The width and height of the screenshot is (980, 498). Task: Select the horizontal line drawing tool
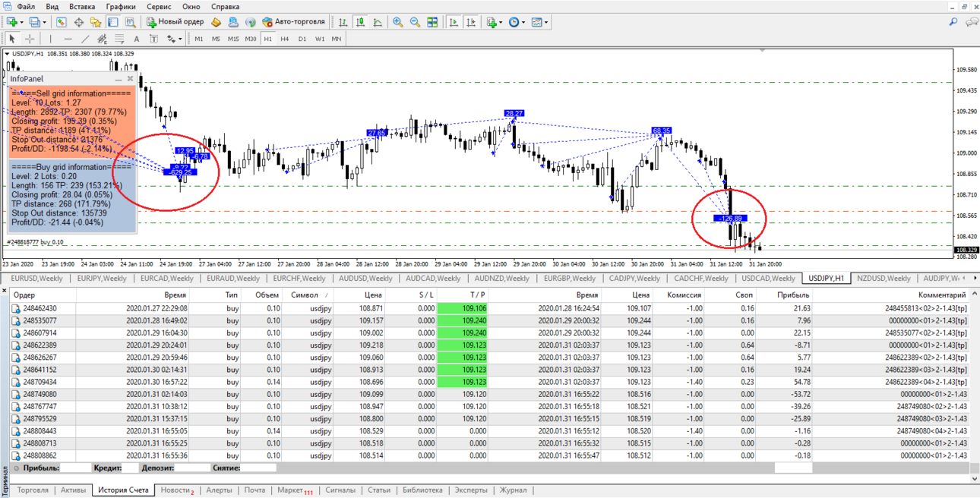(68, 39)
